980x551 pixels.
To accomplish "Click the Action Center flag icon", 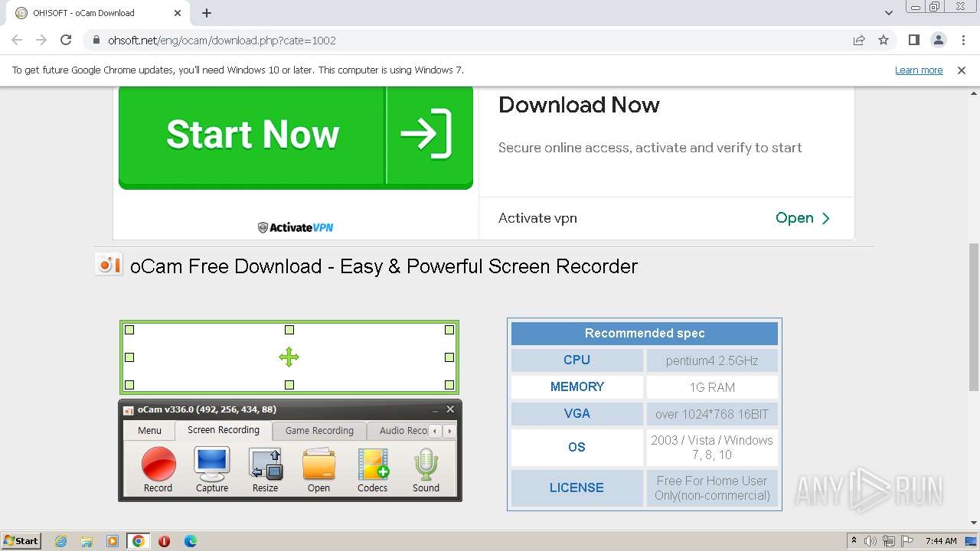I will (907, 541).
